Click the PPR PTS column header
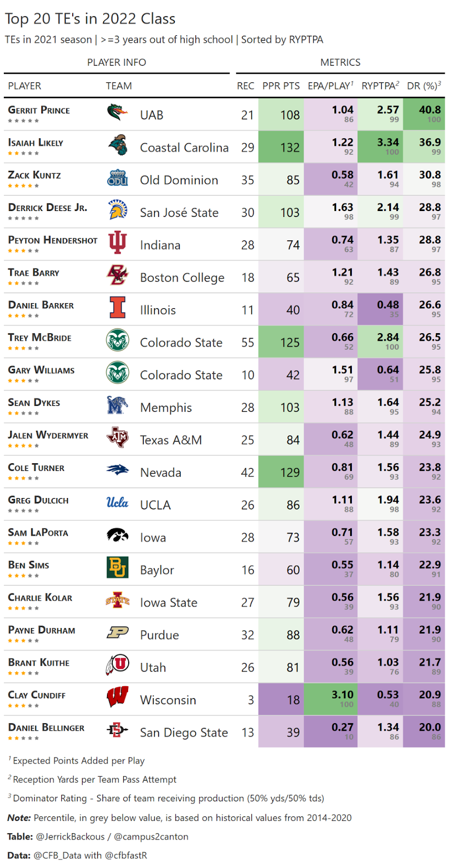 281,86
